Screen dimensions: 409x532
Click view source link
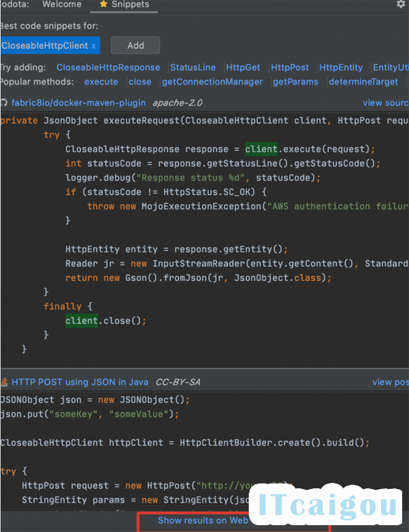click(386, 103)
